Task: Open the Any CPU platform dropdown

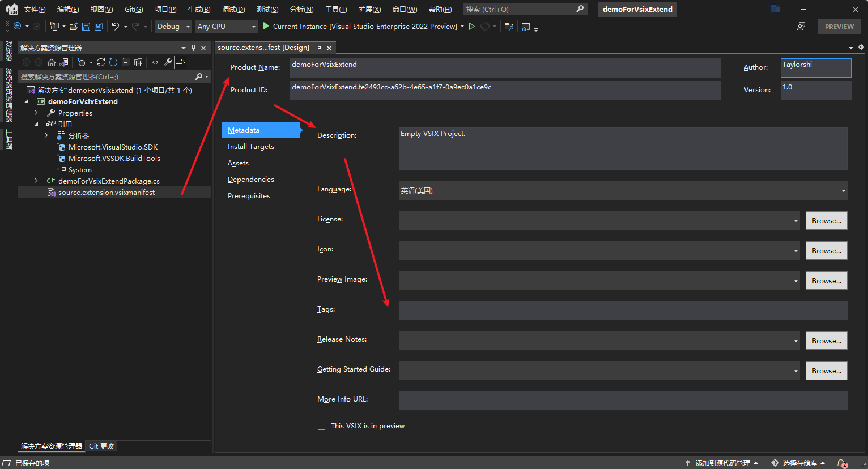Action: 227,26
